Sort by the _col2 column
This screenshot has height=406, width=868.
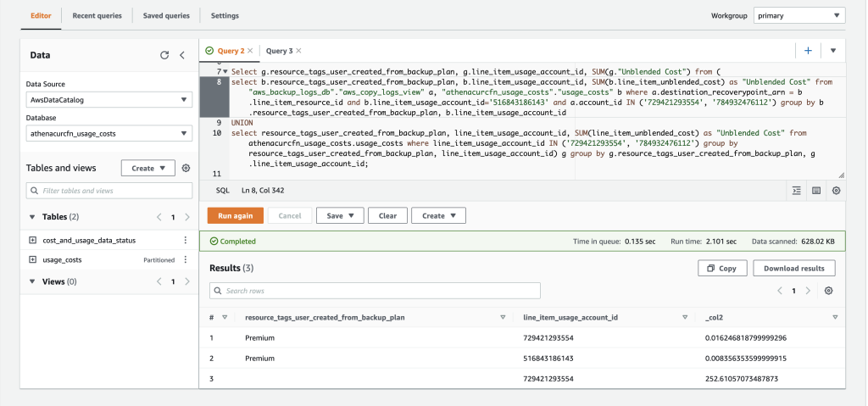click(835, 317)
